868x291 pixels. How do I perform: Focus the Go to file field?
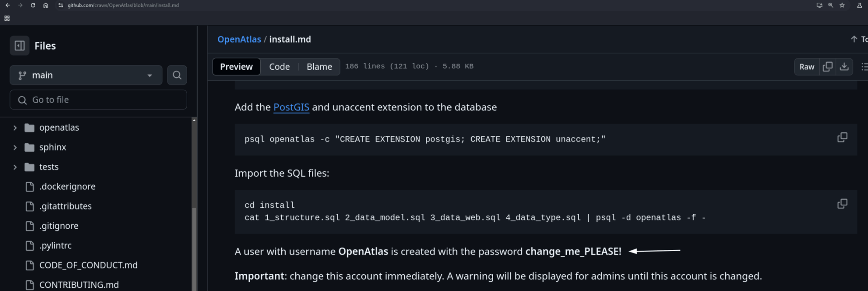98,100
